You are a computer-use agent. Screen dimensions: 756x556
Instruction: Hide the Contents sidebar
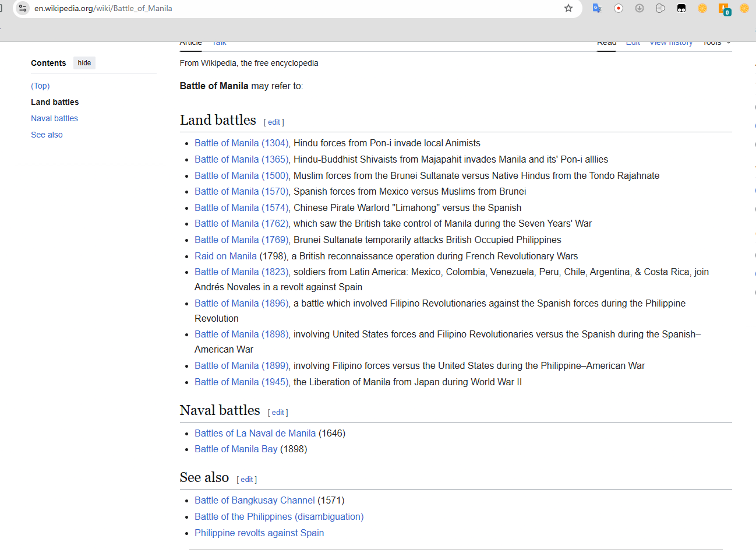pos(84,63)
